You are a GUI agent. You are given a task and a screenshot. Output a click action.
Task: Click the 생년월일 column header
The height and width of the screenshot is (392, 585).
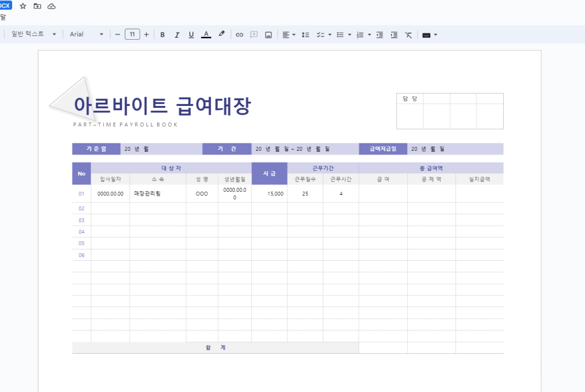click(235, 179)
